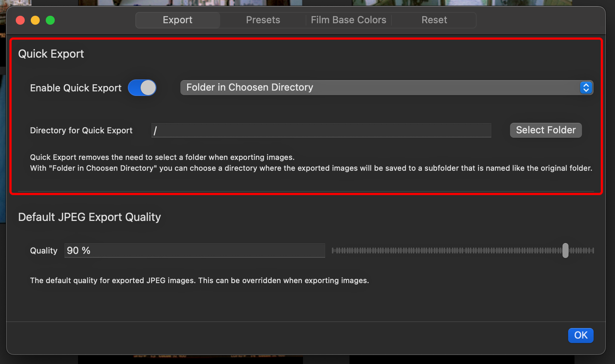615x364 pixels.
Task: Stay on the Export tab
Action: pyautogui.click(x=177, y=20)
